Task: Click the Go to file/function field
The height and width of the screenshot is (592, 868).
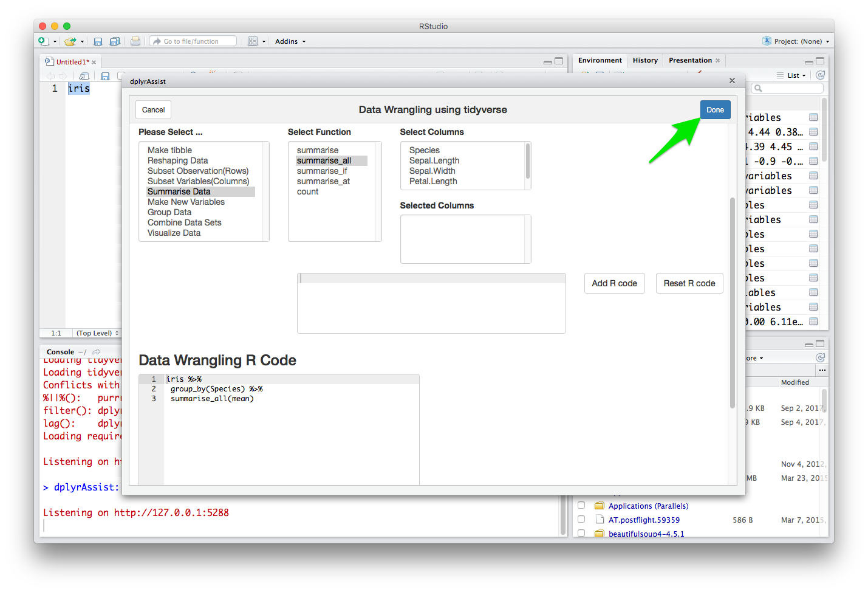Action: 193,41
